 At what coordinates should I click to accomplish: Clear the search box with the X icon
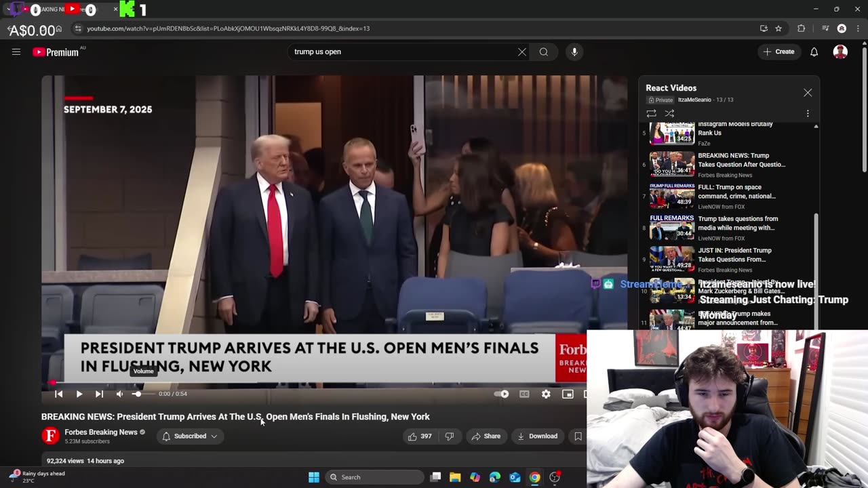(x=522, y=52)
